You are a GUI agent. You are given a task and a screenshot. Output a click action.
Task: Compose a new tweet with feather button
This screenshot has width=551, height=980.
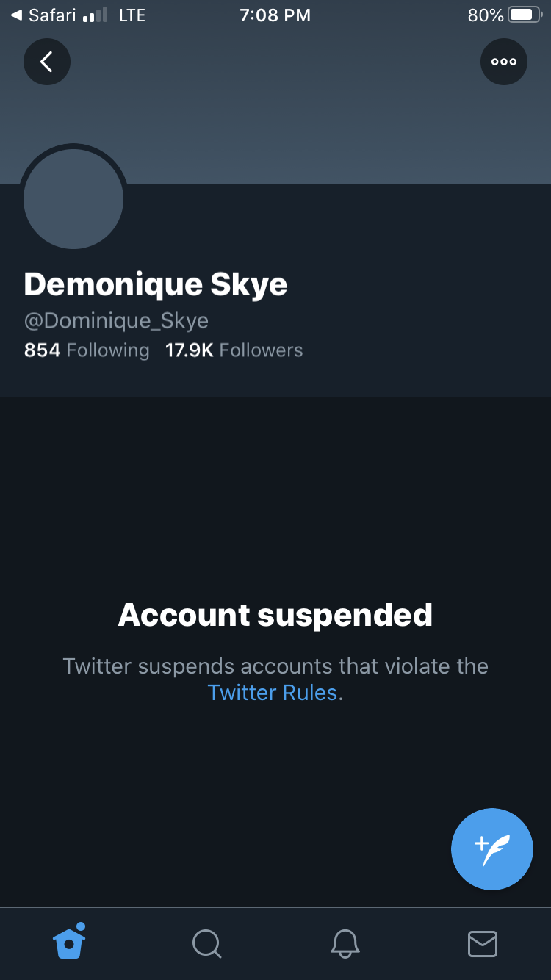tap(492, 849)
